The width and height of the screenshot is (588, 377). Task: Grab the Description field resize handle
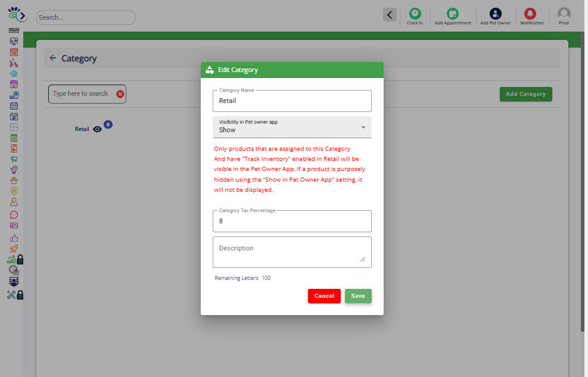[x=363, y=259]
